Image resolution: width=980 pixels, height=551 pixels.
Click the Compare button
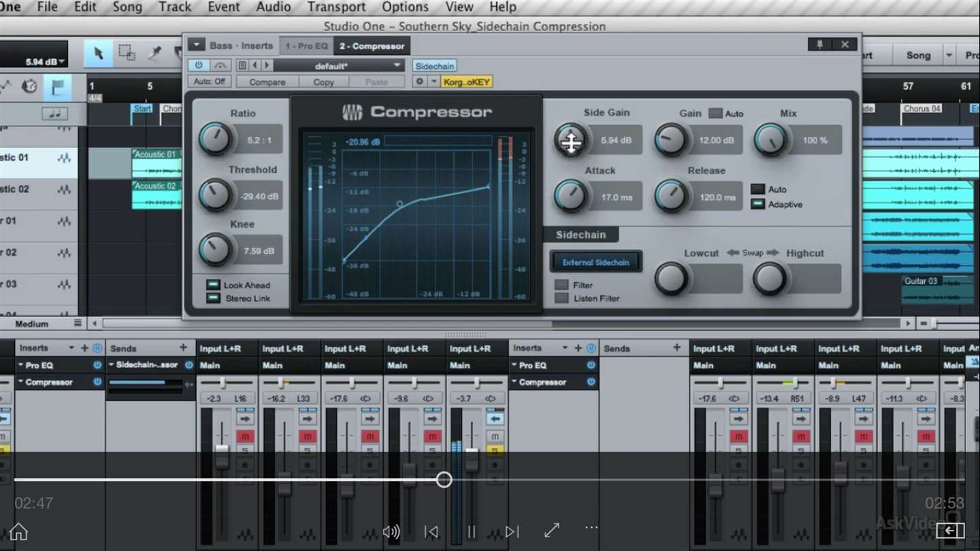tap(267, 82)
